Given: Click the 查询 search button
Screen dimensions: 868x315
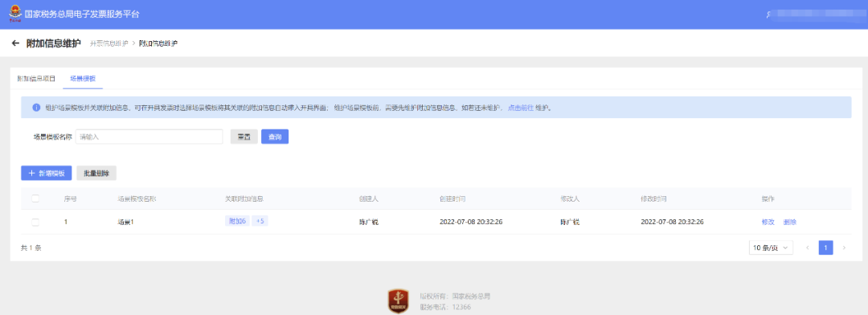Looking at the screenshot, I should (x=275, y=137).
